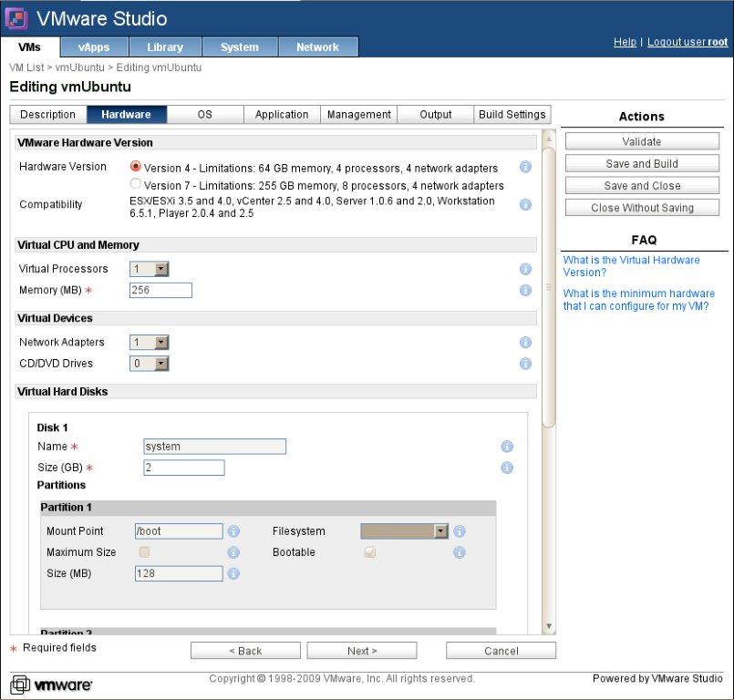Click Save and Build
The image size is (734, 700).
click(642, 164)
